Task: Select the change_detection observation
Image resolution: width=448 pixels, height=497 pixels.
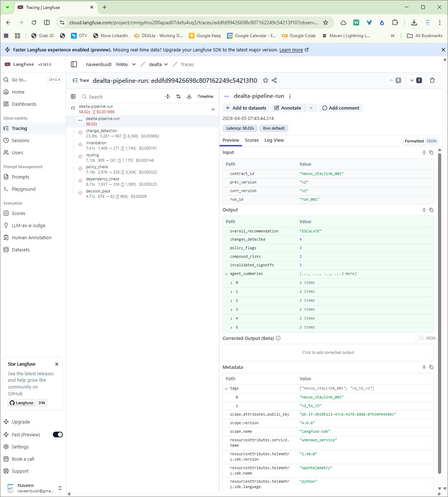Action: click(x=101, y=131)
